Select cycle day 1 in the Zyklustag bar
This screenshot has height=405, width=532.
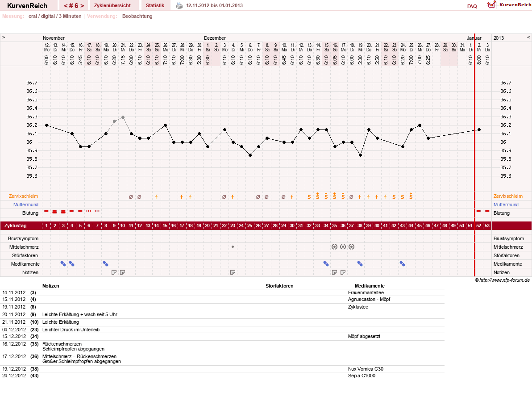[x=46, y=225]
